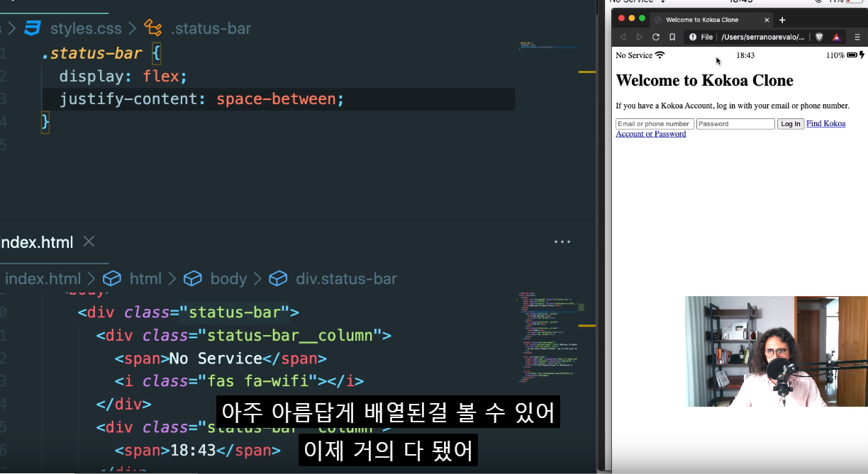Click .status-bar symbol in CSS breadcrumb
The image size is (868, 474).
tap(211, 28)
